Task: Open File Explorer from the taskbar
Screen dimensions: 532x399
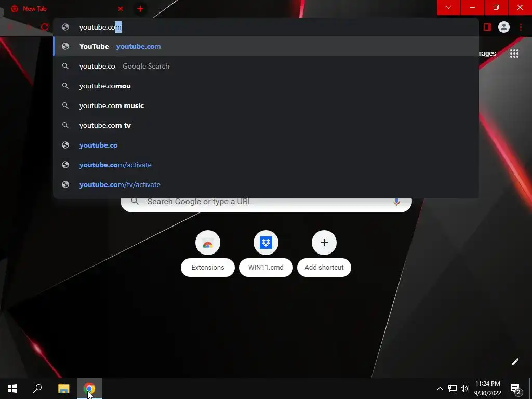Action: pyautogui.click(x=63, y=389)
